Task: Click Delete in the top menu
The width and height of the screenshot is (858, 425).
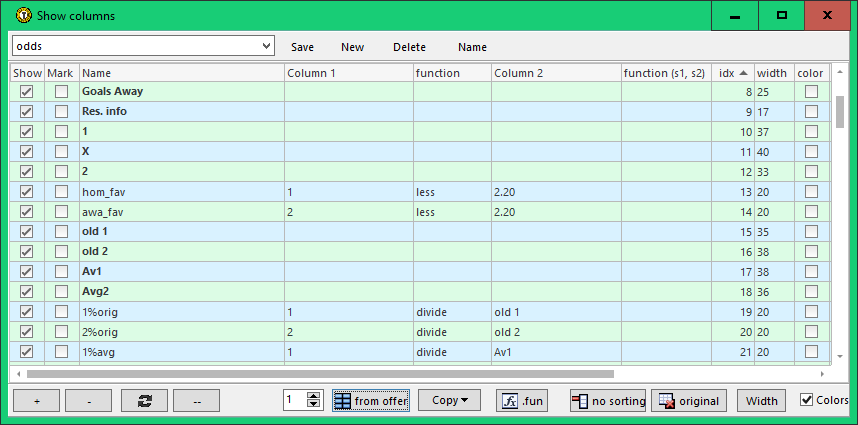Action: pyautogui.click(x=409, y=47)
